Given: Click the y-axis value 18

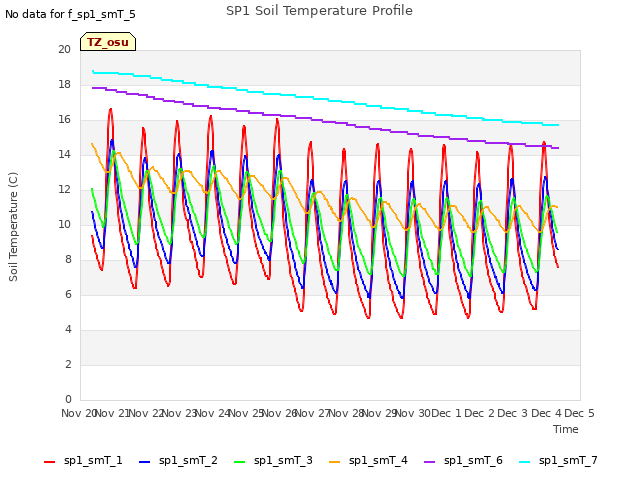Looking at the screenshot, I should coord(64,84).
